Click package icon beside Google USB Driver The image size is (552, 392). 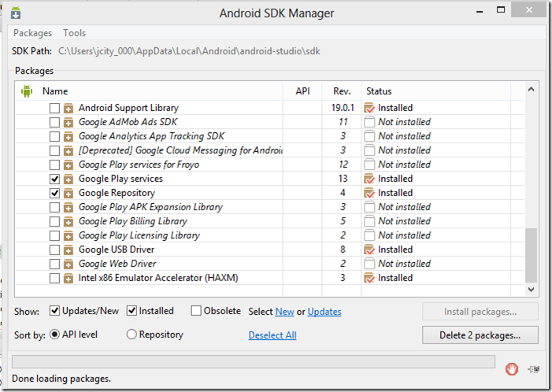pyautogui.click(x=69, y=250)
